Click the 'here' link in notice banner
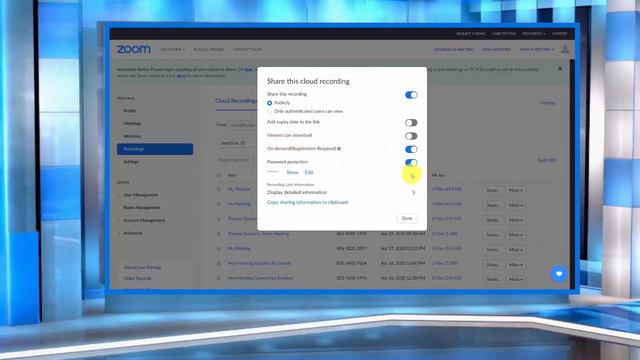This screenshot has height=360, width=640. tap(181, 76)
